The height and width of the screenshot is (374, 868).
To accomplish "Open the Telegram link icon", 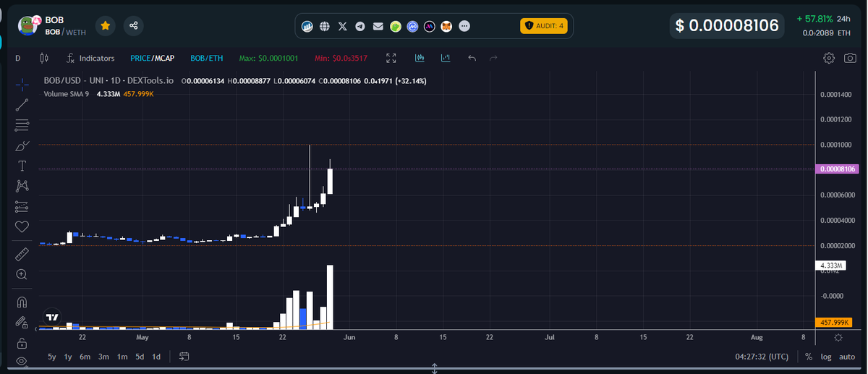I will pyautogui.click(x=360, y=27).
